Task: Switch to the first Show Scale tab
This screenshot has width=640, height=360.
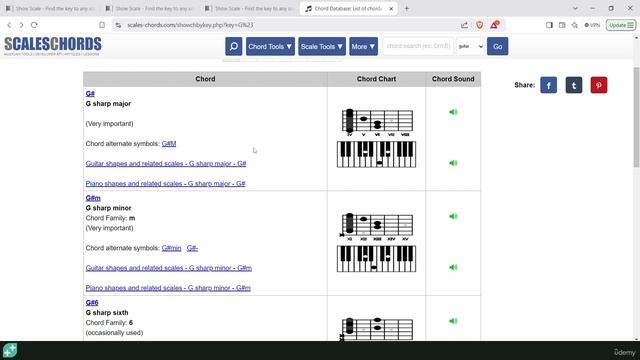Action: (x=51, y=9)
